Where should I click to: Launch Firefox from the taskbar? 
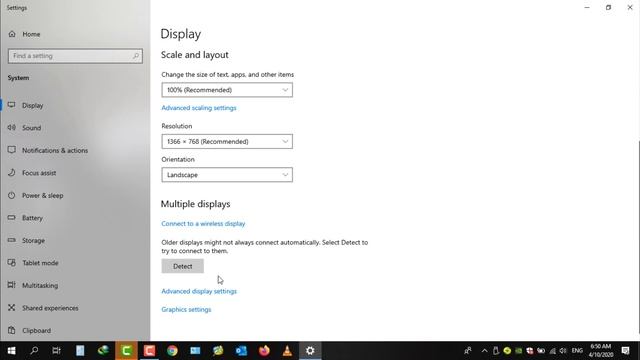click(x=264, y=351)
